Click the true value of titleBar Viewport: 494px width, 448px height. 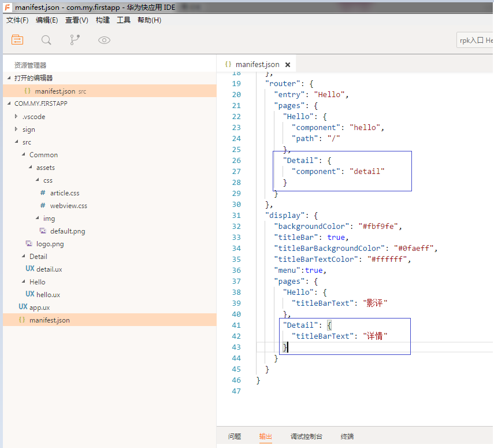[336, 238]
